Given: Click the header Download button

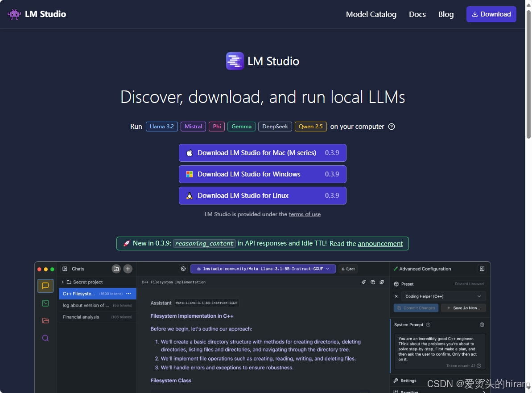Looking at the screenshot, I should coord(491,14).
